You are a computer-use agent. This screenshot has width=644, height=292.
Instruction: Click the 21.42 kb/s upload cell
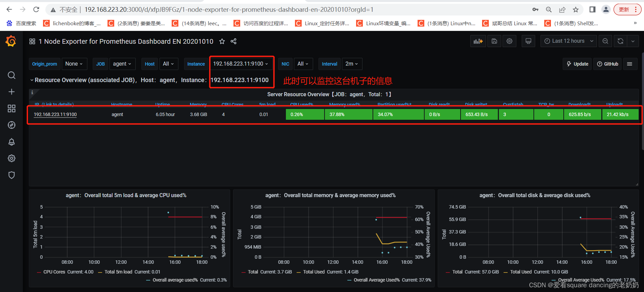[620, 114]
